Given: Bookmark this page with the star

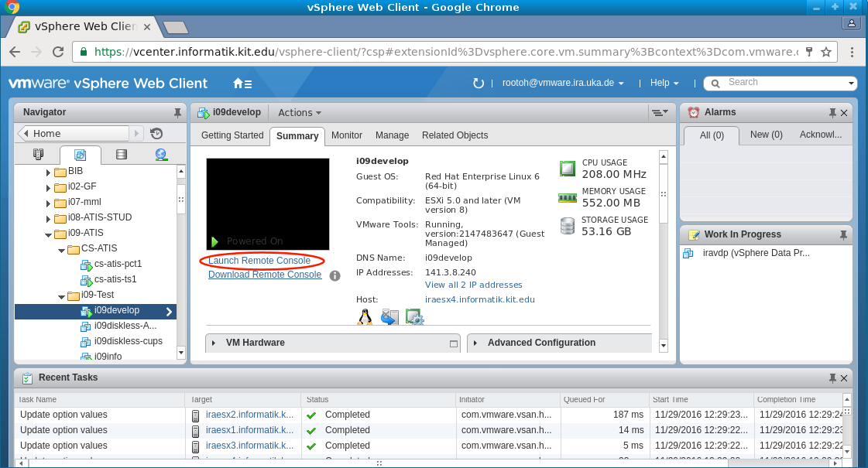Looking at the screenshot, I should coord(826,52).
